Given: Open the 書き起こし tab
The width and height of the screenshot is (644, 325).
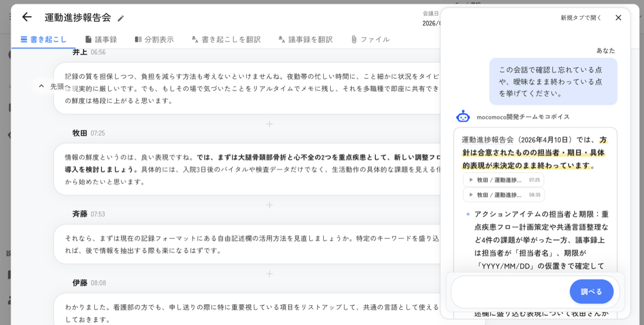Looking at the screenshot, I should coord(43,40).
